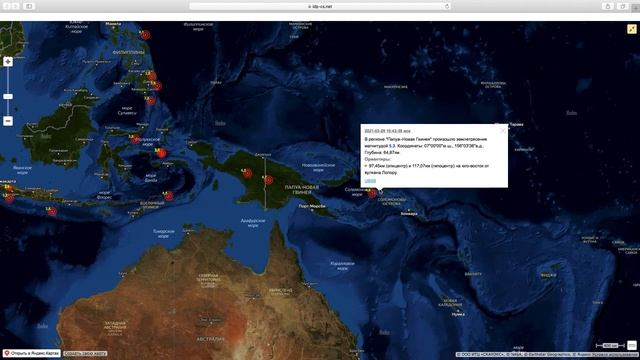Open the blue link inside earthquake popup
Viewport: 640px width, 360px height.
click(x=370, y=181)
